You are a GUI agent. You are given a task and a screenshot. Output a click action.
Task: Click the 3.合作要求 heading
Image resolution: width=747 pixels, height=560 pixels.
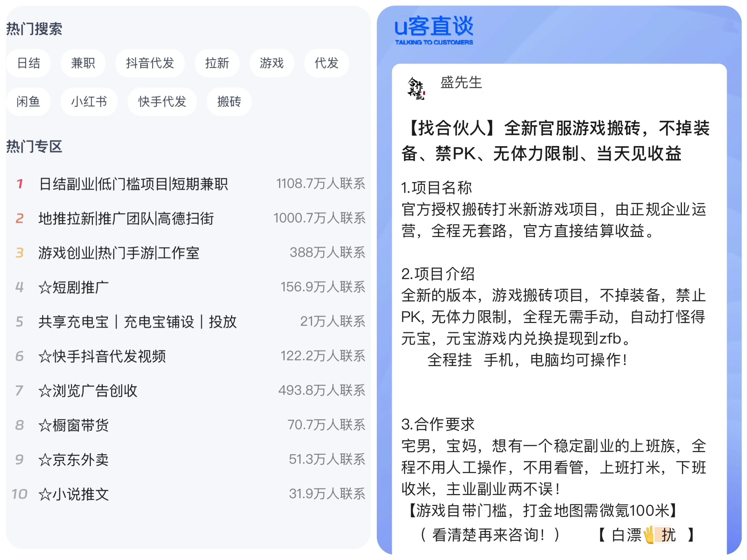tap(438, 424)
